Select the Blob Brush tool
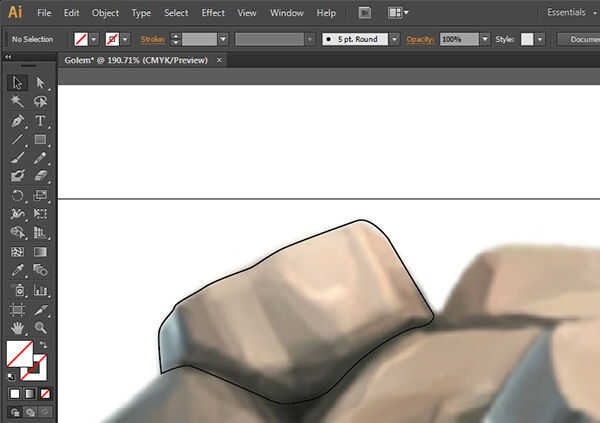Image resolution: width=600 pixels, height=423 pixels. tap(17, 176)
